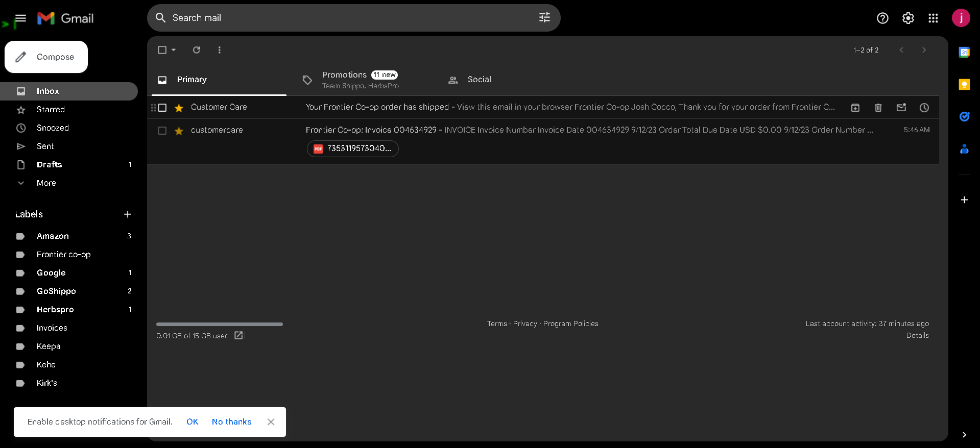
Task: Dismiss the desktop notifications banner
Action: 271,422
